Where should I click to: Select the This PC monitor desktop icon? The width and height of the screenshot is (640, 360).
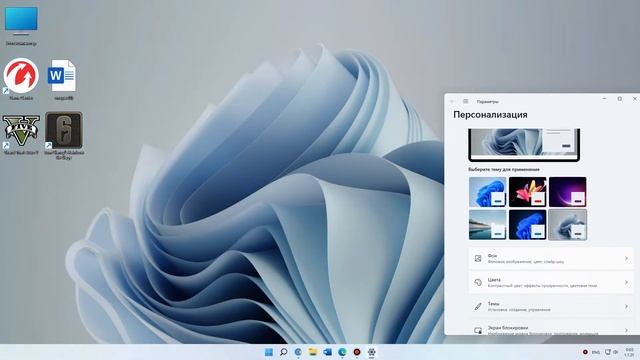point(21,26)
